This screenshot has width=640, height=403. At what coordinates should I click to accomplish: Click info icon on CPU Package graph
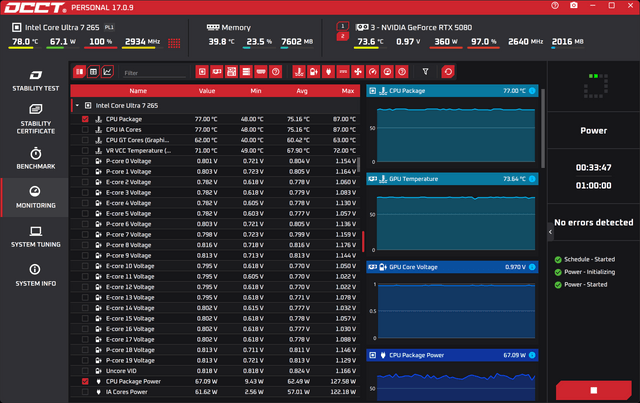click(x=532, y=91)
